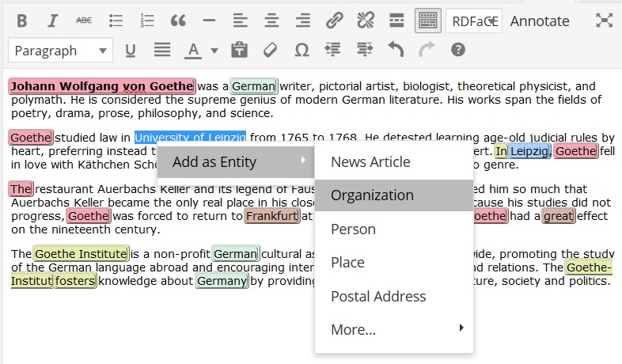The width and height of the screenshot is (622, 364).
Task: Click the Germany annotation
Action: 222,281
